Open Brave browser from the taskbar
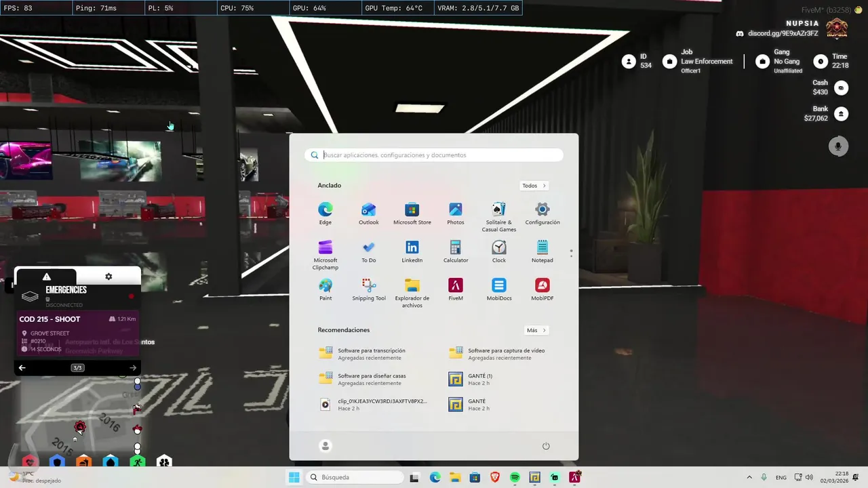868x488 pixels. (494, 478)
